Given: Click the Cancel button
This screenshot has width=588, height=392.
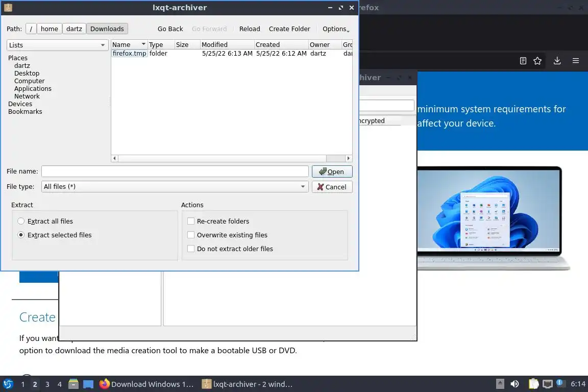Looking at the screenshot, I should [x=332, y=187].
